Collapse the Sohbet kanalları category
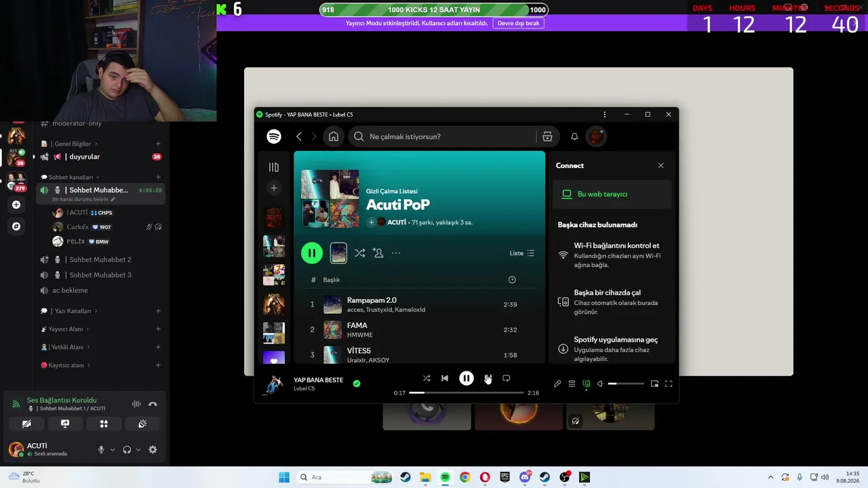The height and width of the screenshot is (488, 868). (71, 177)
